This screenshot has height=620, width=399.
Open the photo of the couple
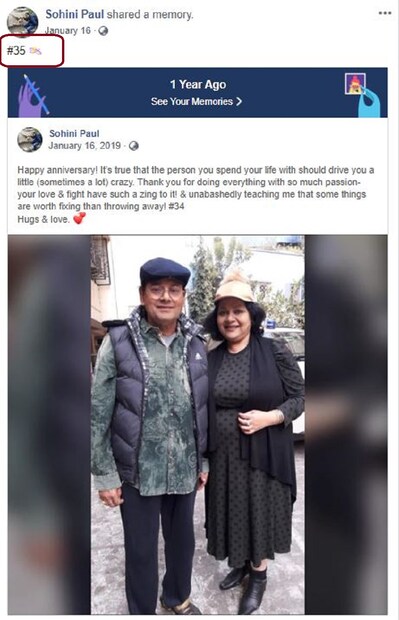[198, 425]
